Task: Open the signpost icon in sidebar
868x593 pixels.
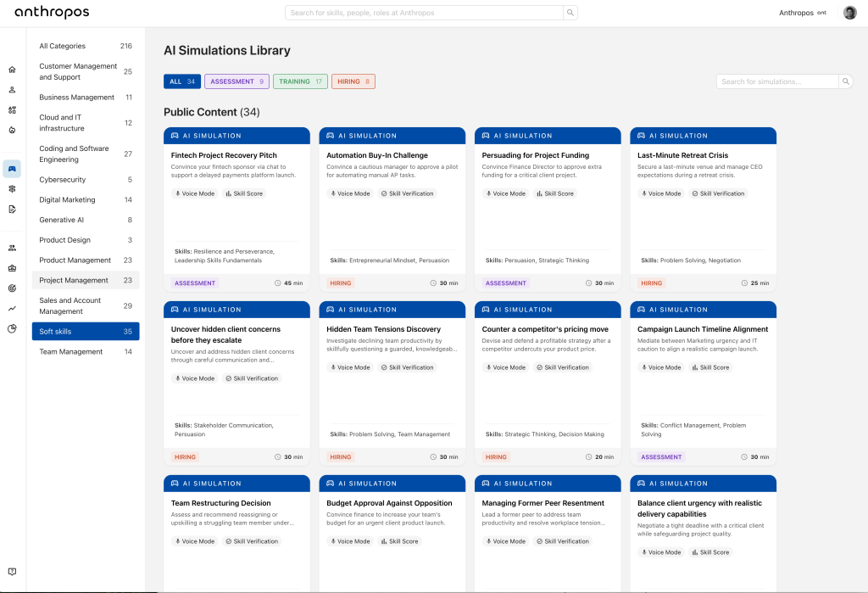Action: click(x=12, y=189)
